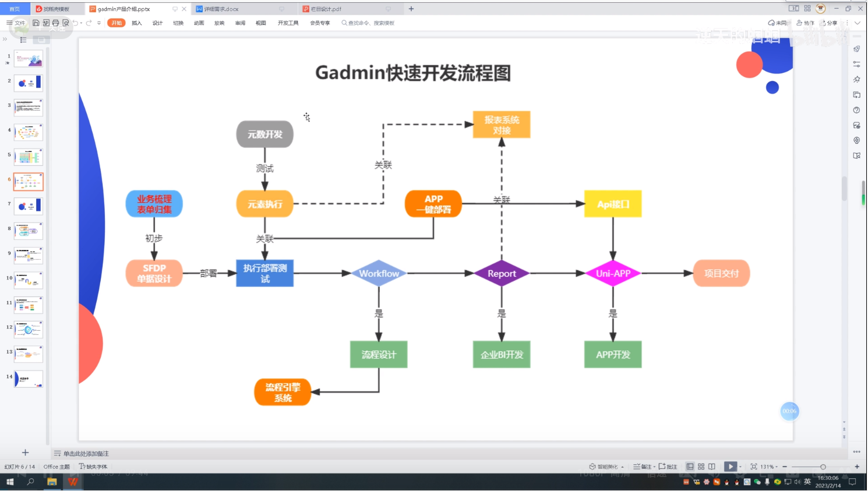This screenshot has width=868, height=491.
Task: Open the 设计 ribbon tab
Action: [157, 23]
